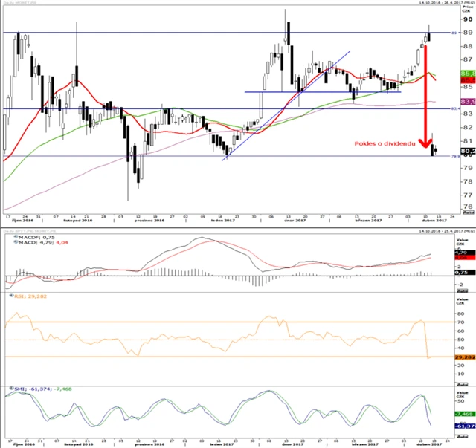This screenshot has width=476, height=448.
Task: Select the MACDF; 0,75 indicator label
Action: tap(36, 237)
